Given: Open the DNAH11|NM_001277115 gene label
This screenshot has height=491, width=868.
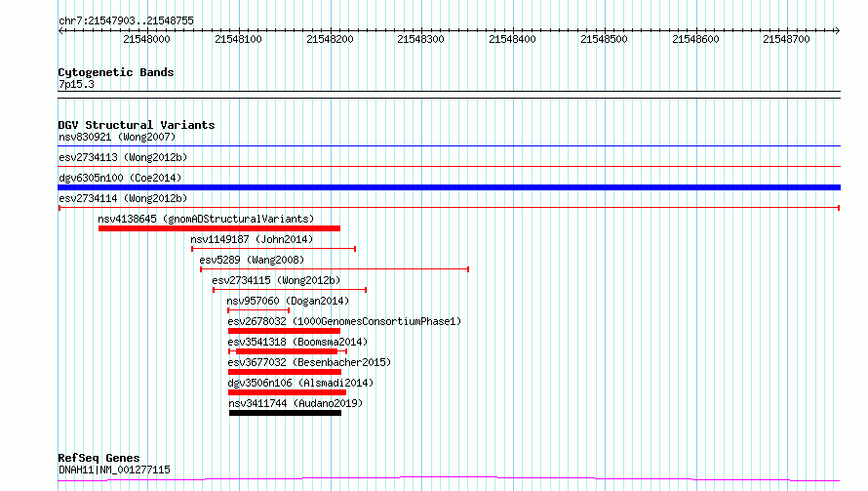Looking at the screenshot, I should tap(114, 470).
